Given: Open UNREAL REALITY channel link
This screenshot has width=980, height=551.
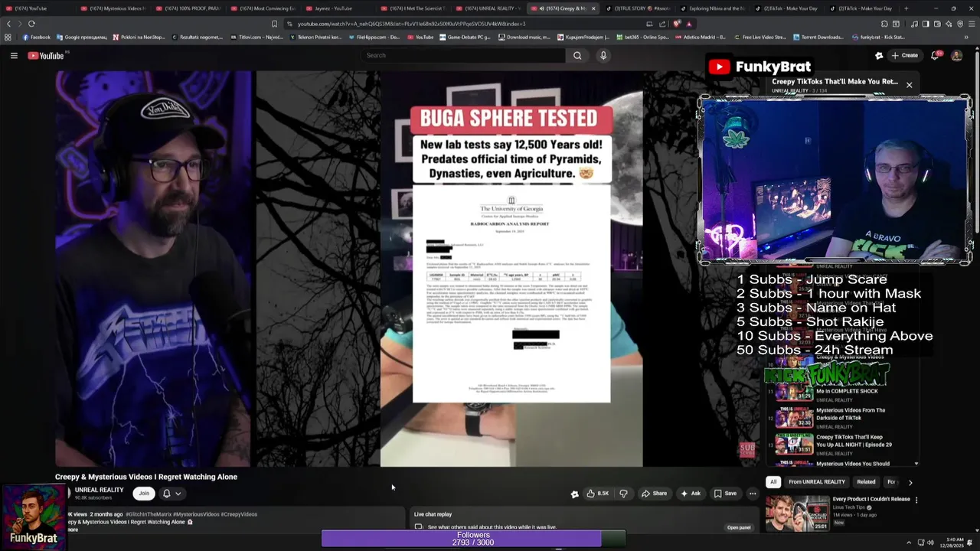Looking at the screenshot, I should click(100, 490).
